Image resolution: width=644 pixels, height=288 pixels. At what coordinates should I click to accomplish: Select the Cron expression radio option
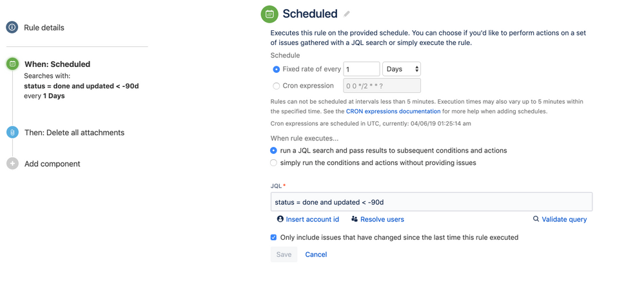tap(276, 86)
